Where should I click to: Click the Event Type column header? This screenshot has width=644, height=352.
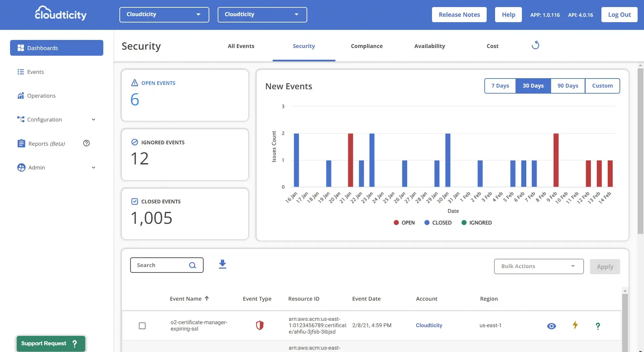[257, 299]
